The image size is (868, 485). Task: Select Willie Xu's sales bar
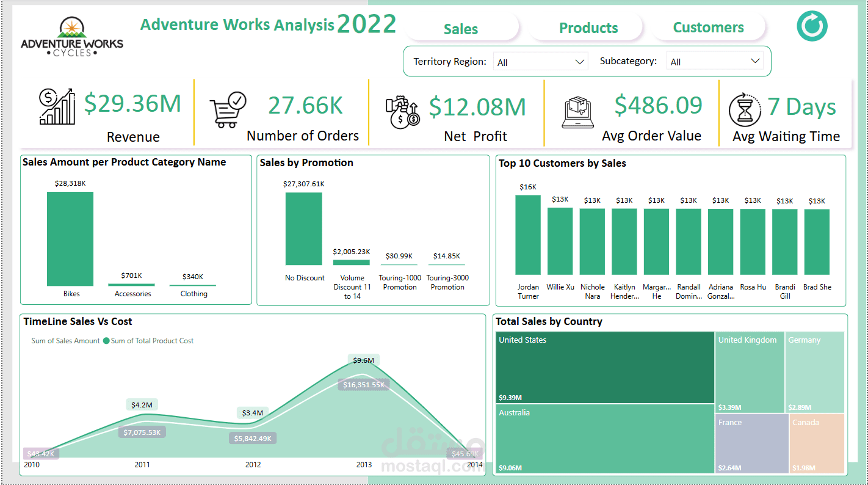(x=560, y=241)
